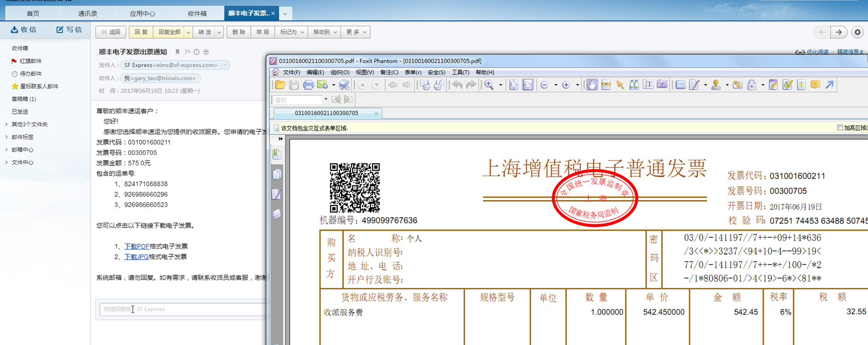Open dropdown arrow next to 回复全部
This screenshot has height=345, width=868.
[188, 32]
